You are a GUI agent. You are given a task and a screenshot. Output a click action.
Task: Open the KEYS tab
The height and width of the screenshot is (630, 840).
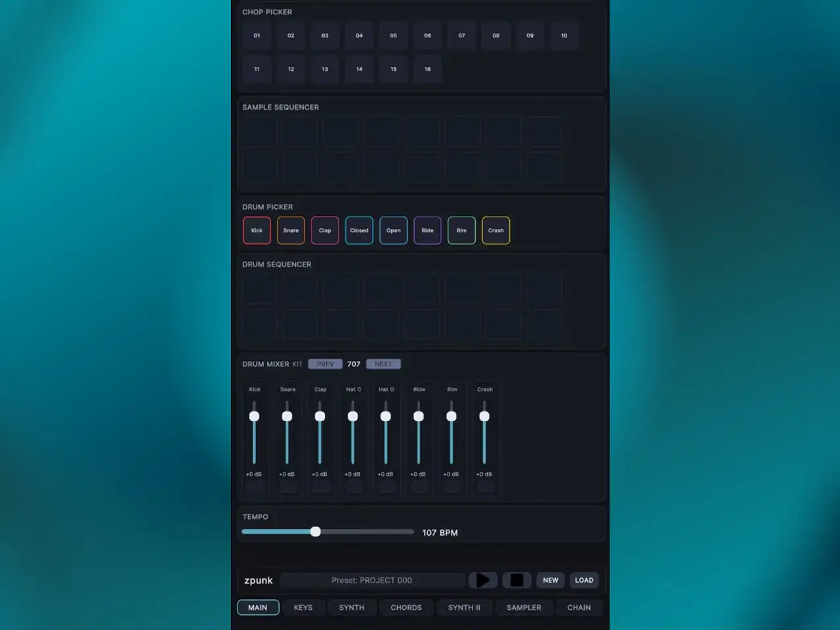tap(303, 608)
